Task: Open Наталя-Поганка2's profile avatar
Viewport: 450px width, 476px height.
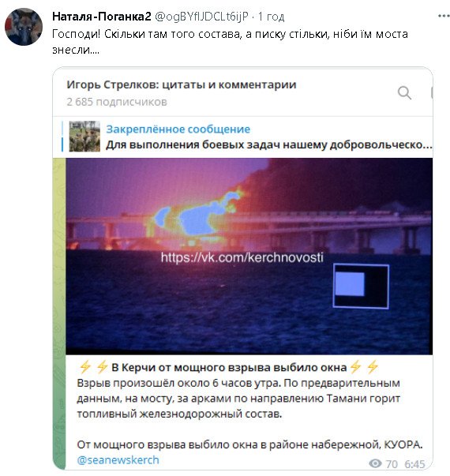Action: pos(24,27)
